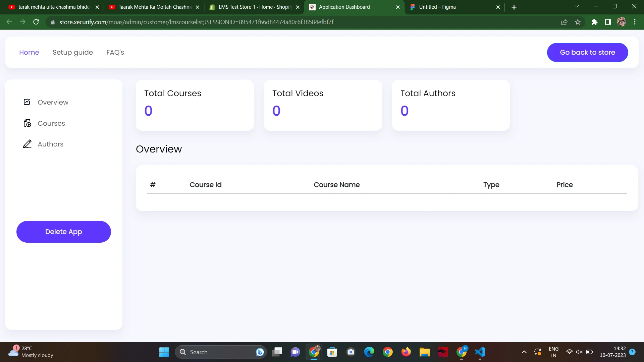Open Microsoft Edge from the taskbar

tap(369, 352)
